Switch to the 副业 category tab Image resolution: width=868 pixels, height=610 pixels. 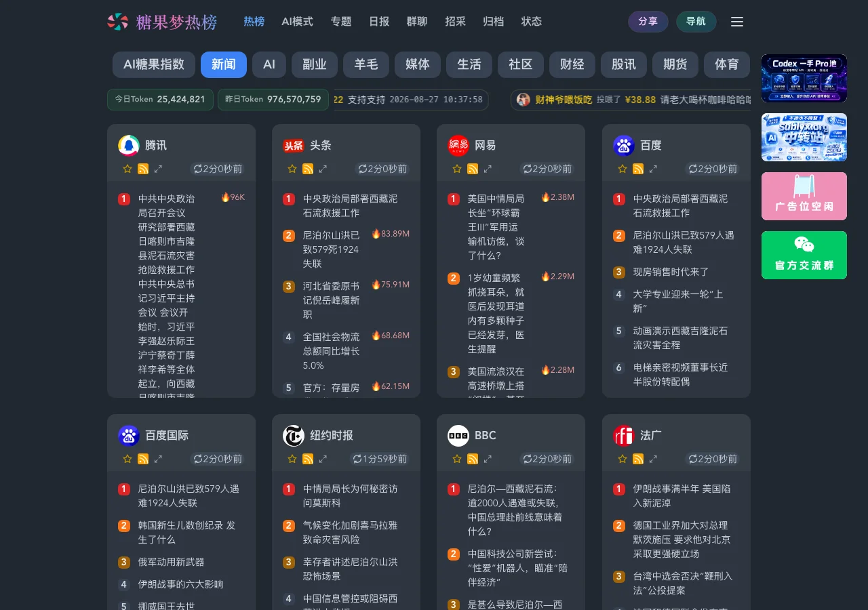tap(315, 64)
